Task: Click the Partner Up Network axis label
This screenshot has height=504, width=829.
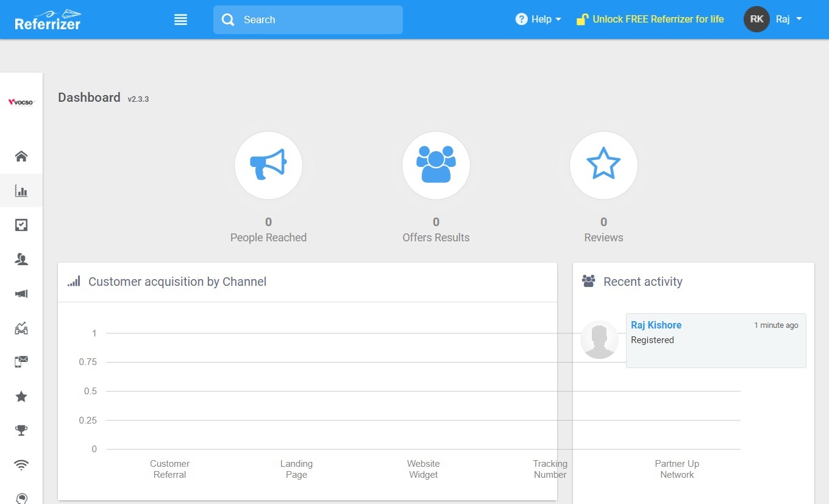Action: 677,469
